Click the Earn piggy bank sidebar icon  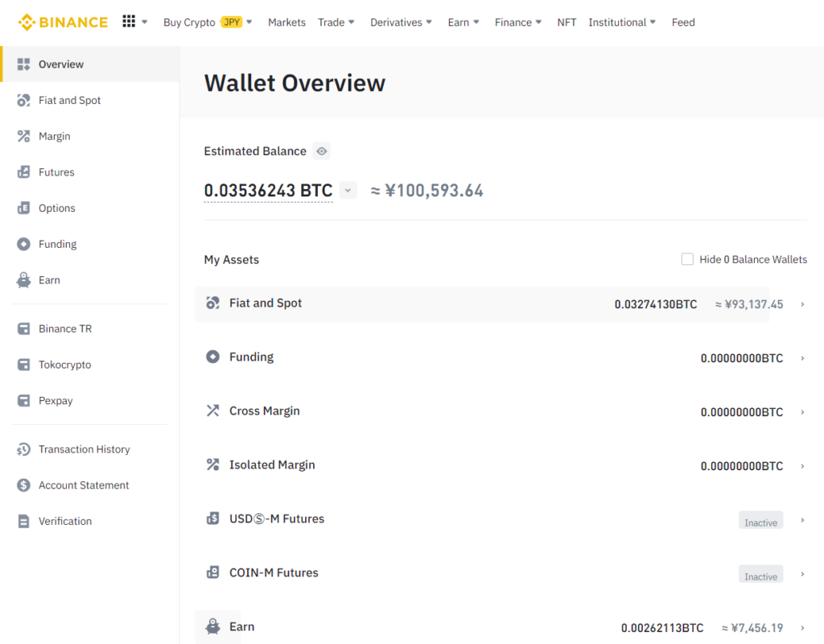click(23, 280)
